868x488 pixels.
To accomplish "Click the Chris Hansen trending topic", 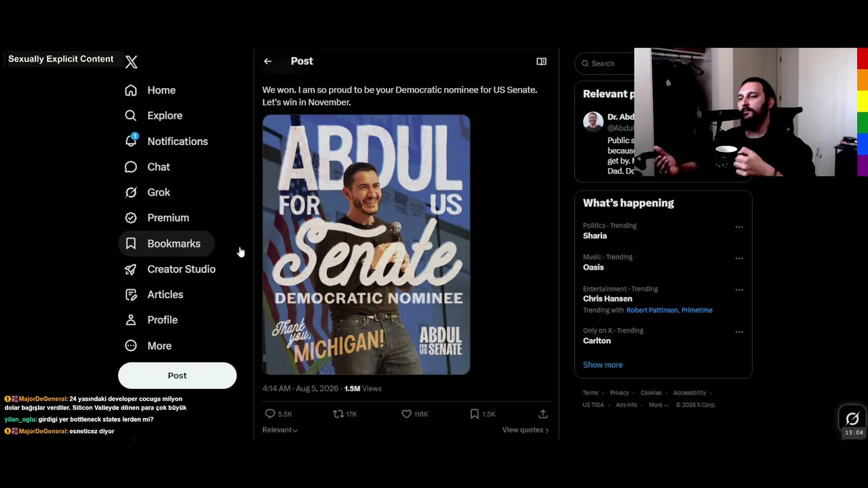I will coord(608,298).
